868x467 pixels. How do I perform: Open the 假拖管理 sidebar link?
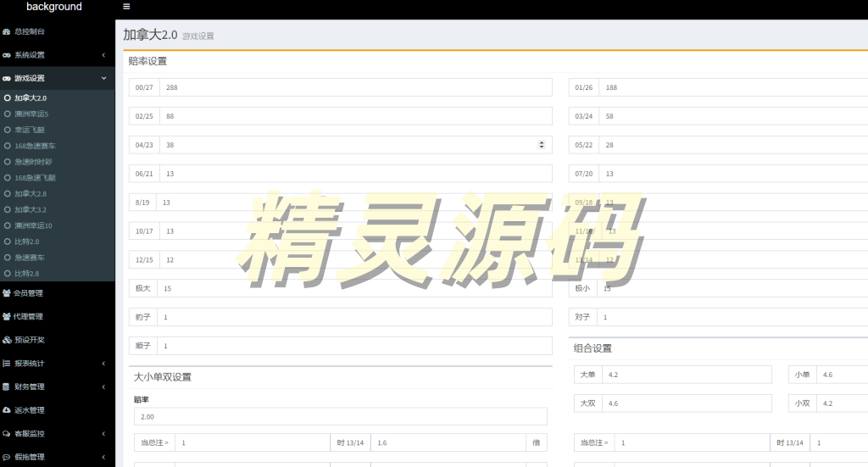point(30,457)
